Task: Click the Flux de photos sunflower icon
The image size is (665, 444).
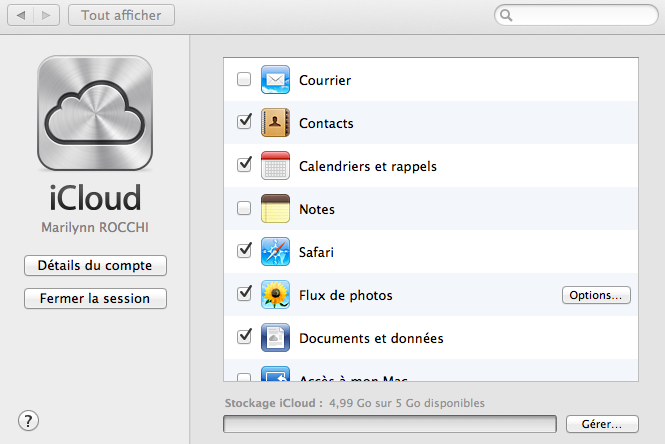Action: [275, 295]
